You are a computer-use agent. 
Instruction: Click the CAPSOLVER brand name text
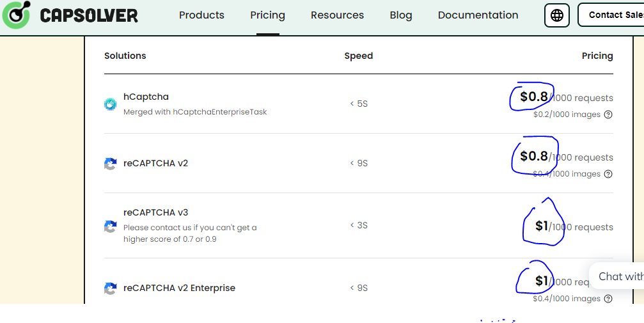[x=88, y=15]
